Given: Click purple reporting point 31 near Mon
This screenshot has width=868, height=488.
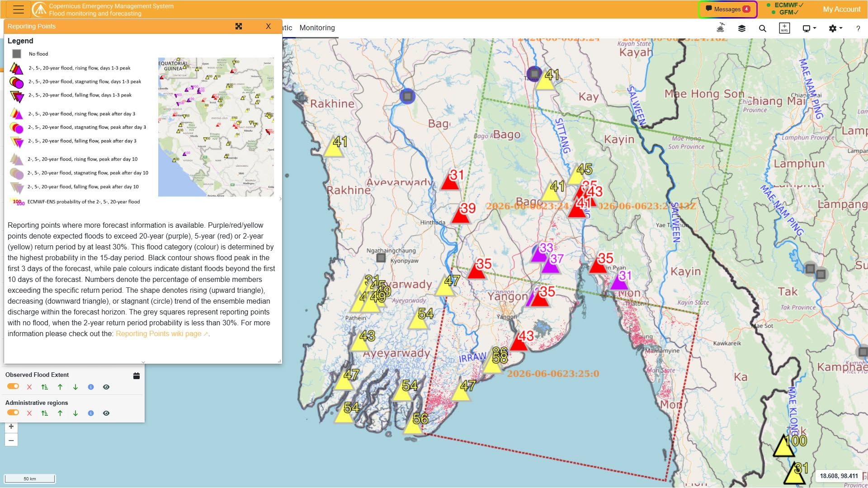Looking at the screenshot, I should [x=619, y=282].
